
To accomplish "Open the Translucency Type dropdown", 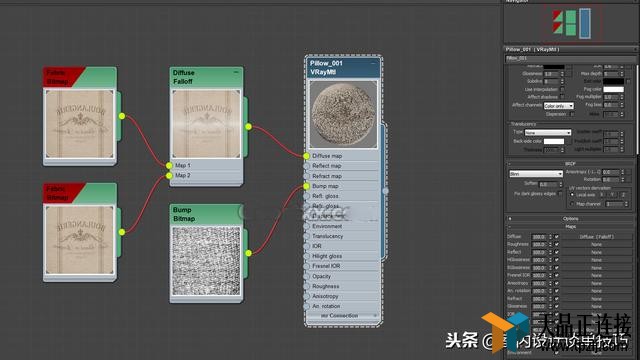I will [x=547, y=133].
